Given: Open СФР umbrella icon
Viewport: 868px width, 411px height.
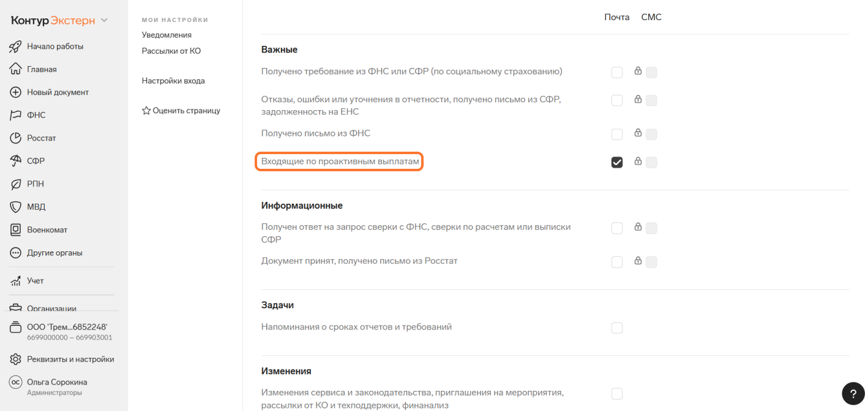Looking at the screenshot, I should click(16, 161).
